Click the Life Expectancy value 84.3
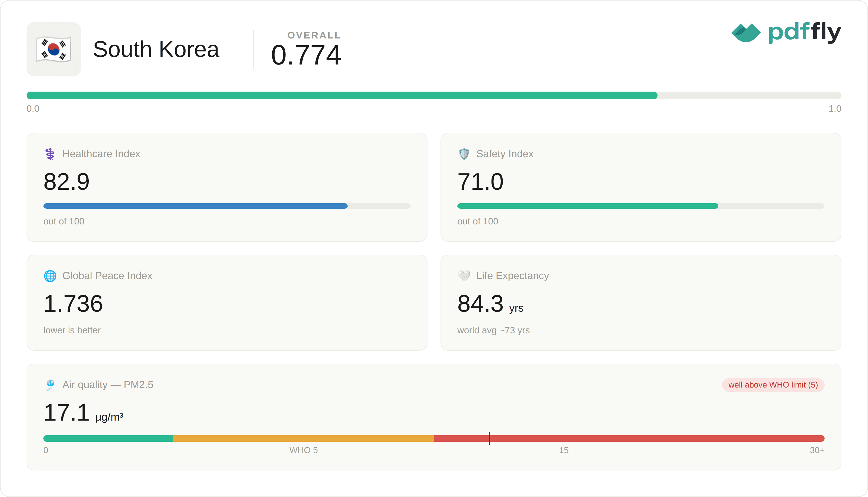 point(480,304)
